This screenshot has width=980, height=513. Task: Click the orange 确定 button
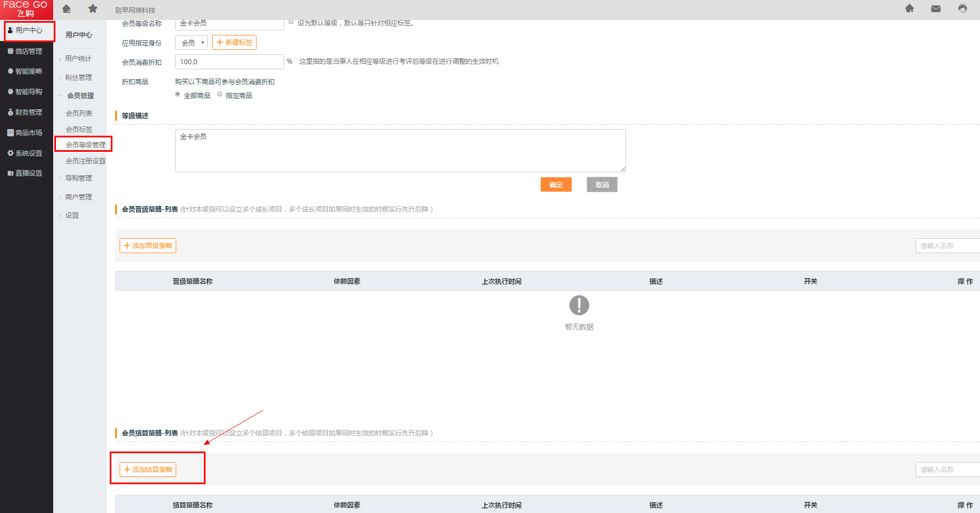point(556,185)
